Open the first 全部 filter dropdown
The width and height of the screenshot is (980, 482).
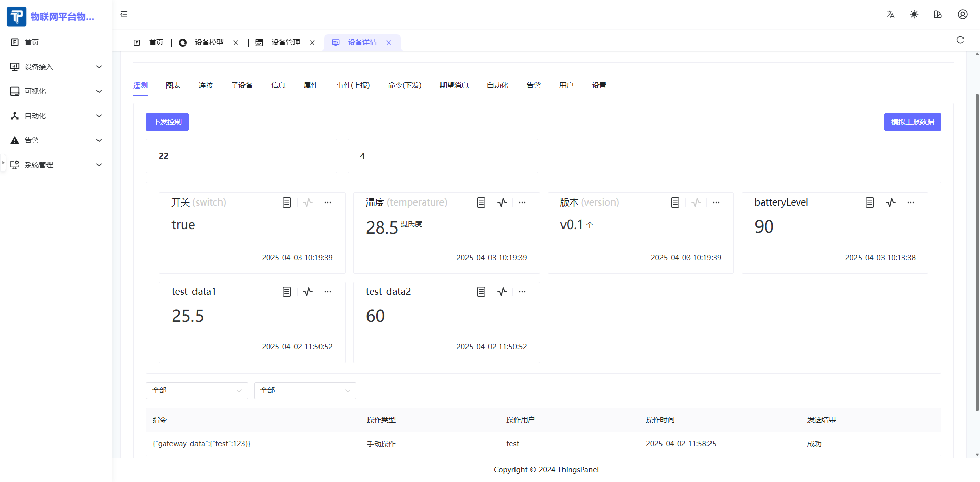tap(197, 391)
